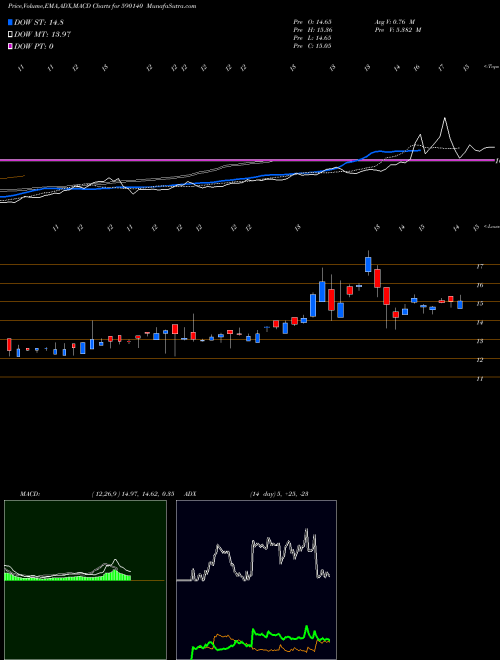Click the 17 price axis label
The width and height of the screenshot is (500, 660).
[x=479, y=266]
